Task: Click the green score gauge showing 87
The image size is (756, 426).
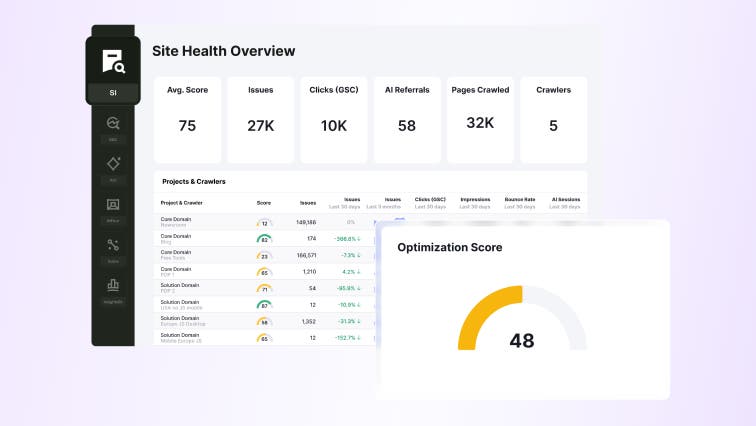Action: click(264, 305)
